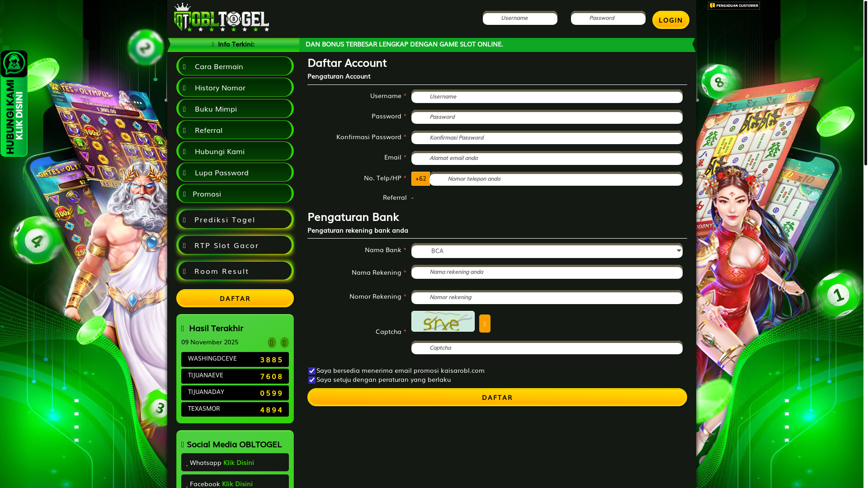
Task: Click the sidebar DAFTAR button
Action: [x=235, y=298]
